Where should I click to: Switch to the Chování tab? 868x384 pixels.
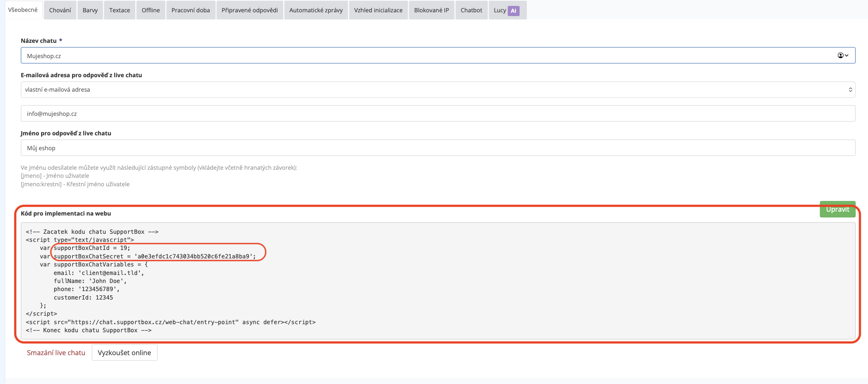60,10
